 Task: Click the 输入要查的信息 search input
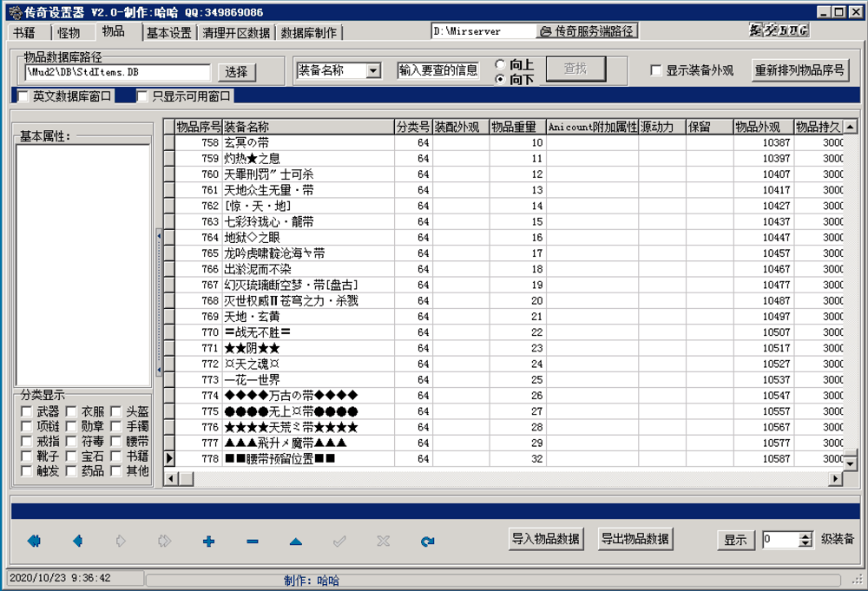438,70
